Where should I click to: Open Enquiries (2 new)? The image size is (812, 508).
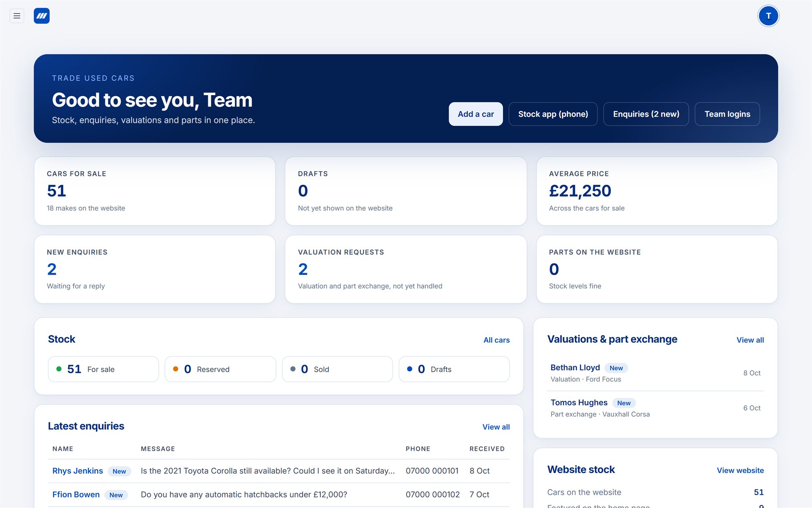(646, 114)
